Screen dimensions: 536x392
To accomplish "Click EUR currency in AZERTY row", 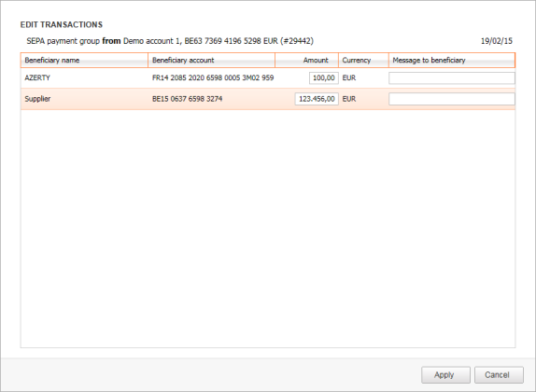I will [349, 77].
